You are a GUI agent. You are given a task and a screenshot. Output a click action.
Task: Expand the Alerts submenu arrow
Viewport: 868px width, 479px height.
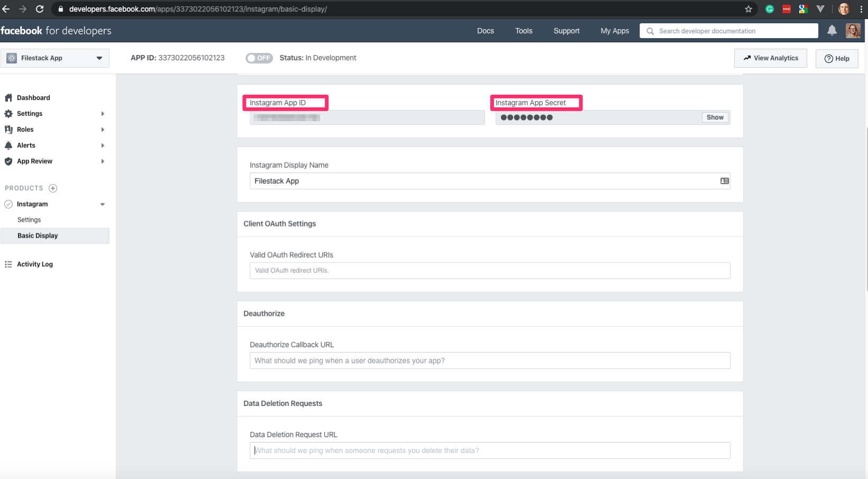pos(103,146)
